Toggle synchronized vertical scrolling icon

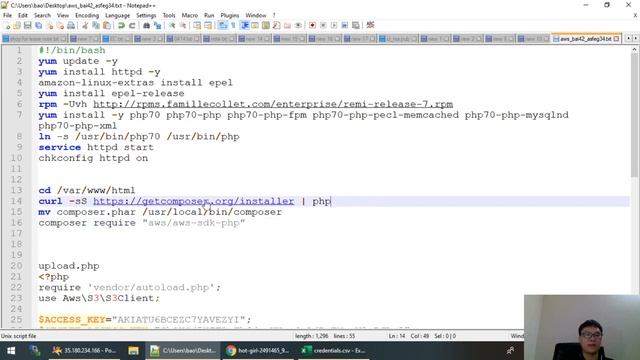[198, 26]
